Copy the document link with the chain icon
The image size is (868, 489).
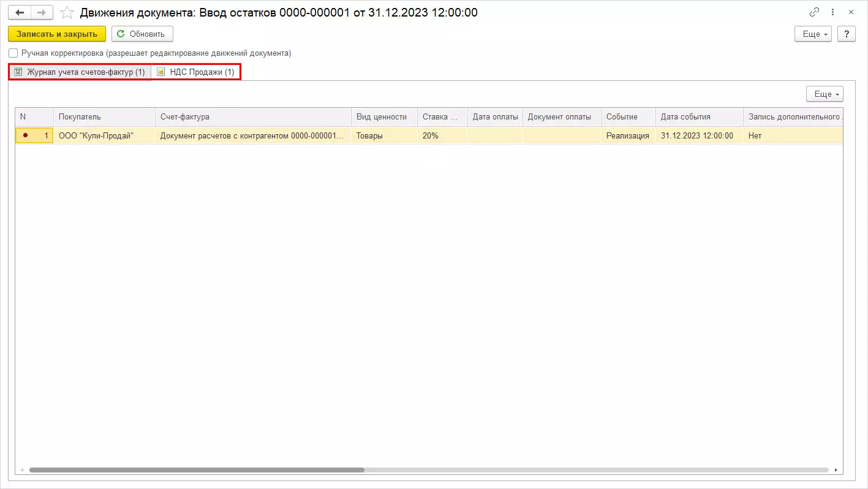pos(814,12)
